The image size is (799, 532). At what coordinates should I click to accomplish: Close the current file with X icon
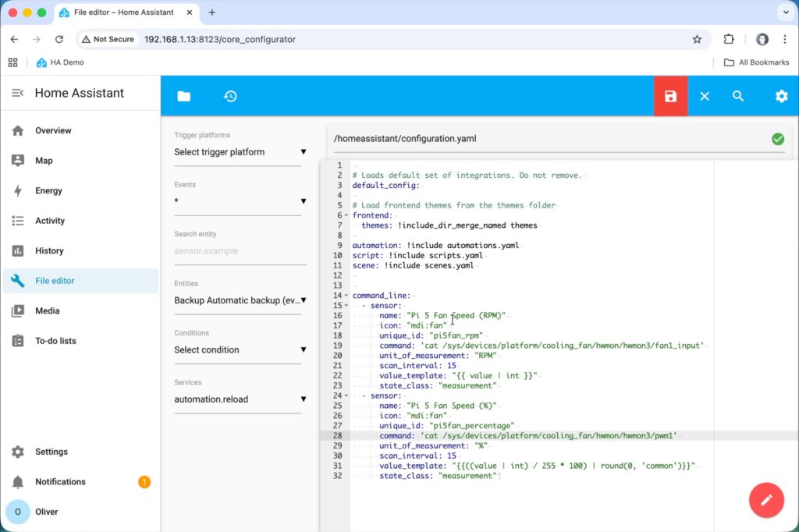pyautogui.click(x=705, y=96)
